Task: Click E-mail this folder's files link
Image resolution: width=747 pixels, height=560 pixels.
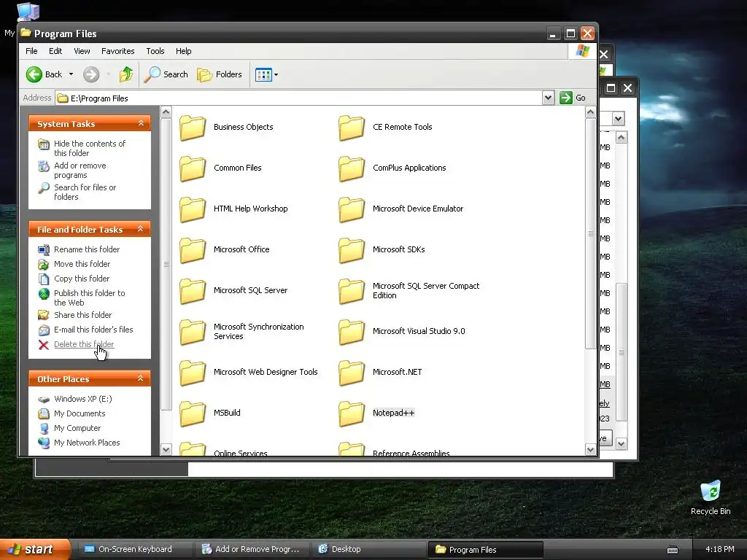Action: pyautogui.click(x=93, y=330)
